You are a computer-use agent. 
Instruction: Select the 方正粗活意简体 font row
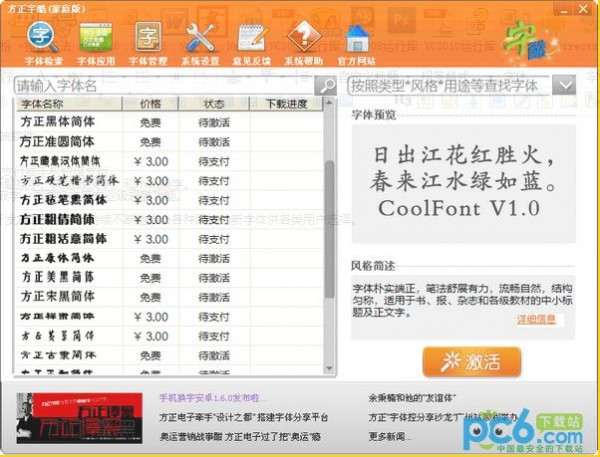tap(170, 239)
